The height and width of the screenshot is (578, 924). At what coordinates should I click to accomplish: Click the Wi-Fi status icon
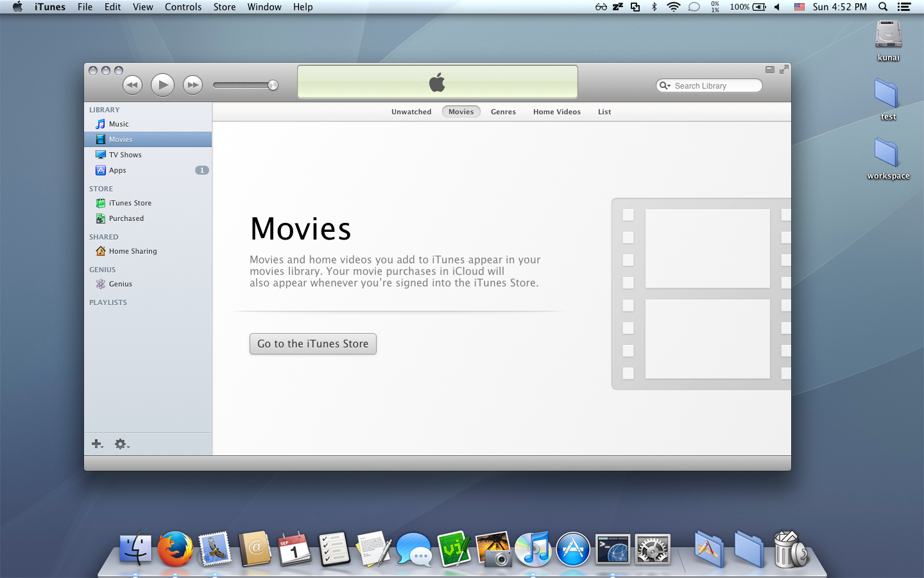[673, 7]
